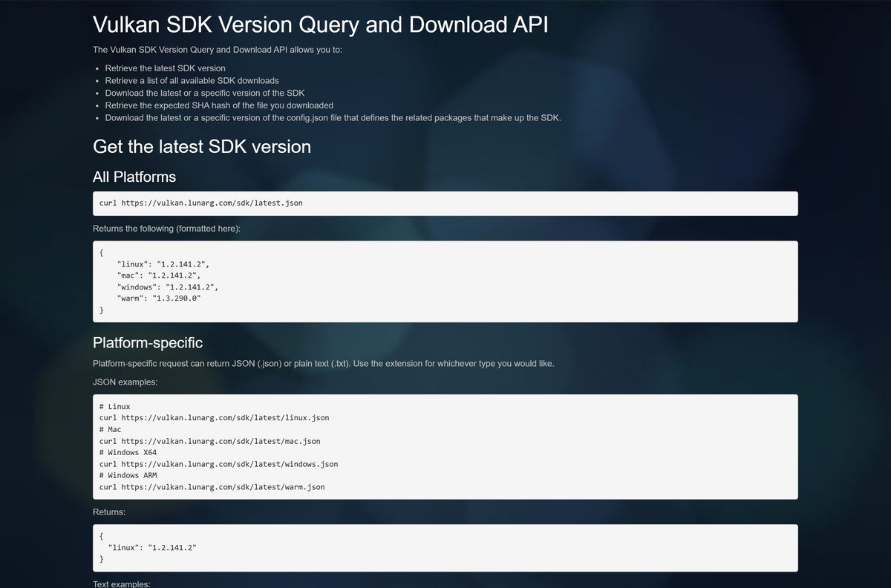891x588 pixels.
Task: Click the bullet 'Retrieve the latest SDK version'
Action: pyautogui.click(x=165, y=68)
